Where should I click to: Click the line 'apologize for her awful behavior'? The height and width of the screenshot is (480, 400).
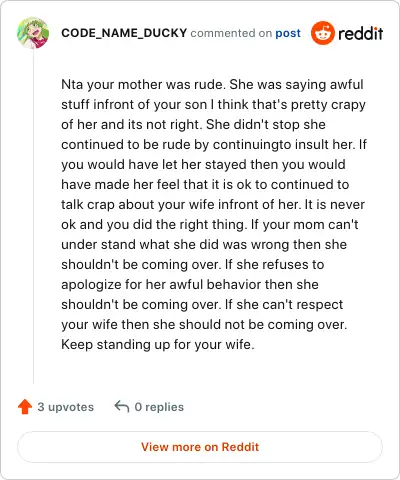click(x=190, y=285)
